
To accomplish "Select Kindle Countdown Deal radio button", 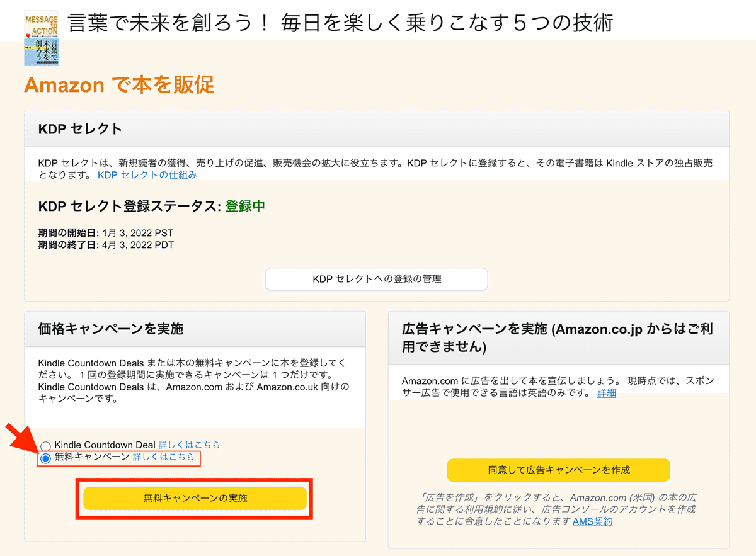I will coord(45,446).
